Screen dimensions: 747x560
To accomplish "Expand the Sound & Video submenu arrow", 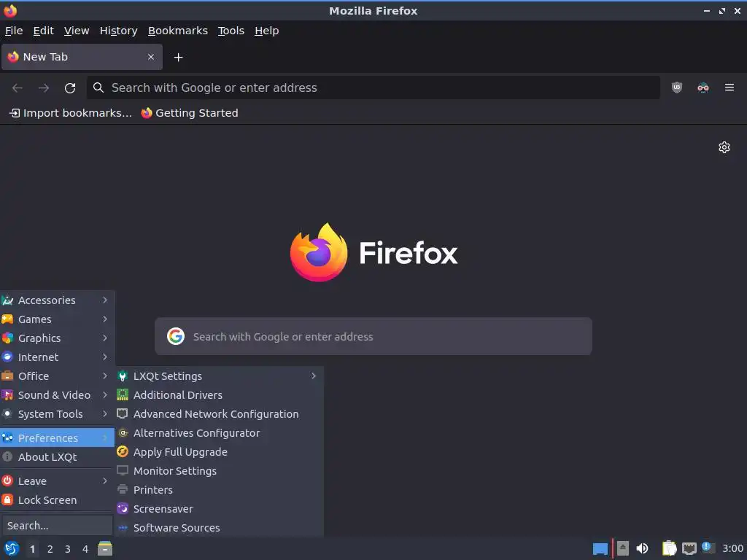I will pyautogui.click(x=105, y=394).
